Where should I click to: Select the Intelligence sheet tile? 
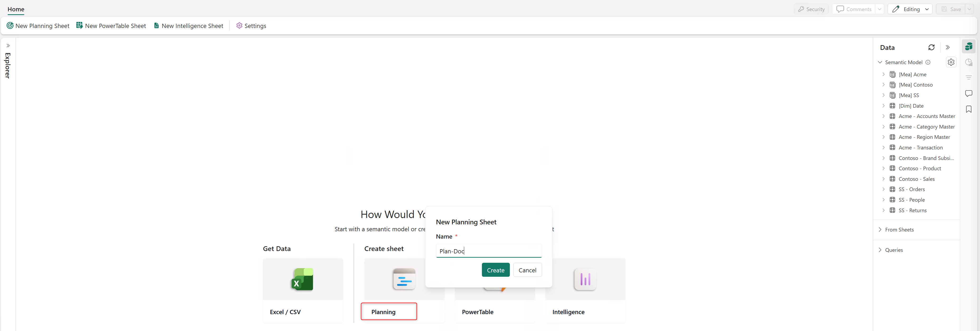click(x=585, y=290)
